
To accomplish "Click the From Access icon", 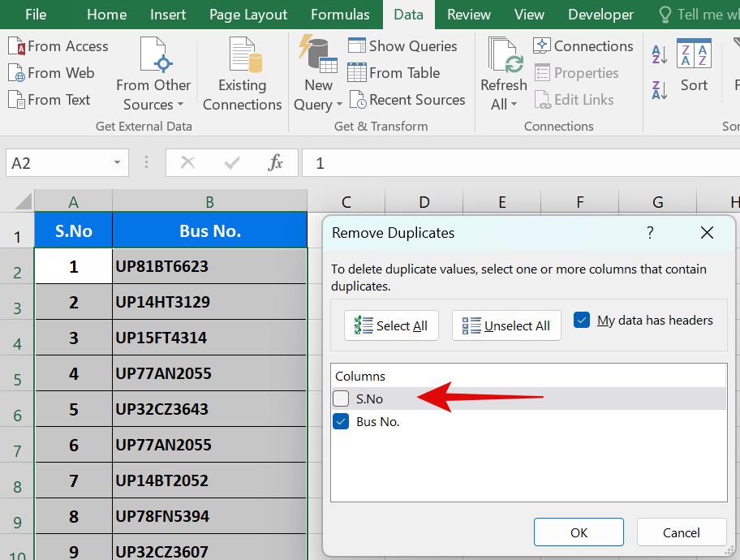I will (x=17, y=46).
